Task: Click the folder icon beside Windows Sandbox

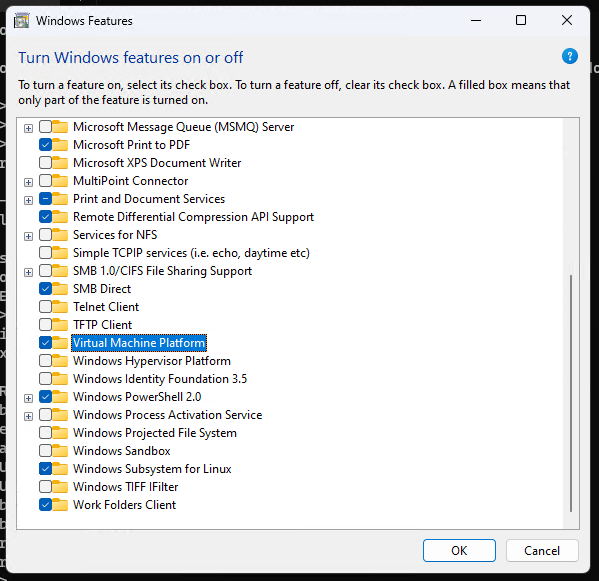Action: coord(60,451)
